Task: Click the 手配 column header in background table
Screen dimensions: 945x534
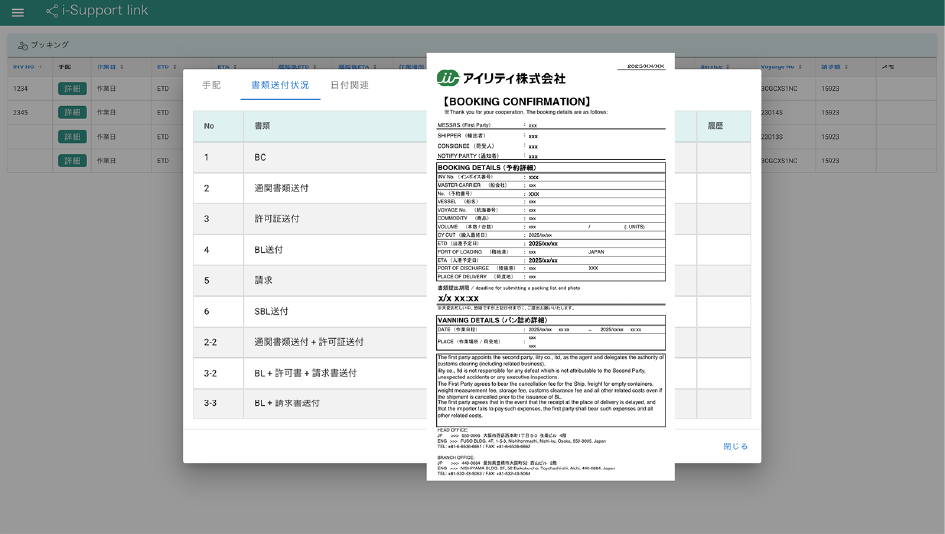Action: click(64, 67)
